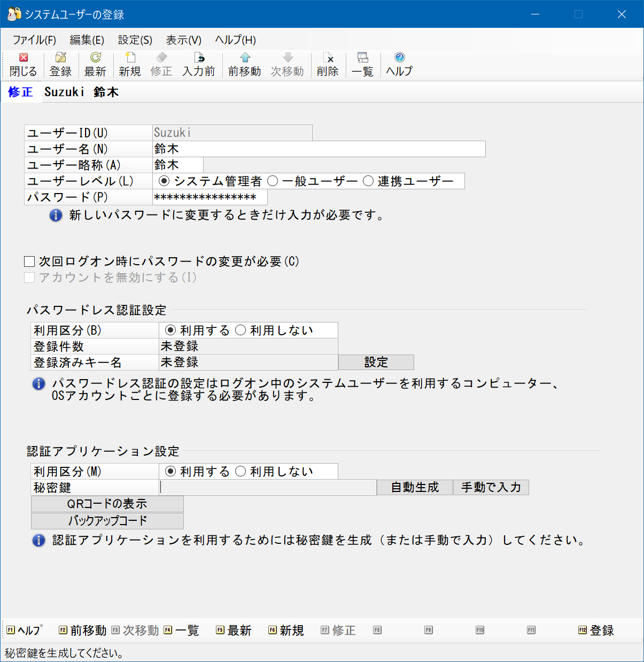644x662 pixels.
Task: Open help using the ヘルプ toolbar icon
Action: point(399,64)
